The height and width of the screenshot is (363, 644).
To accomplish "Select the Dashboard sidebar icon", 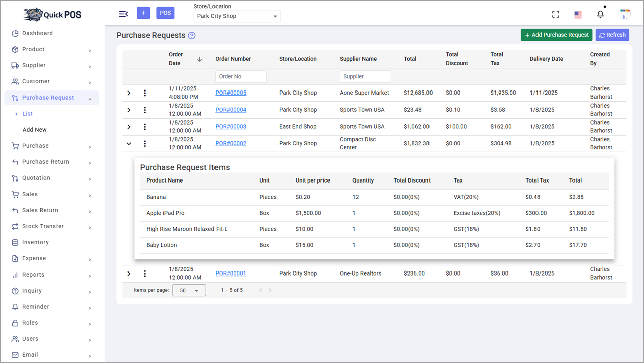I will pyautogui.click(x=15, y=33).
